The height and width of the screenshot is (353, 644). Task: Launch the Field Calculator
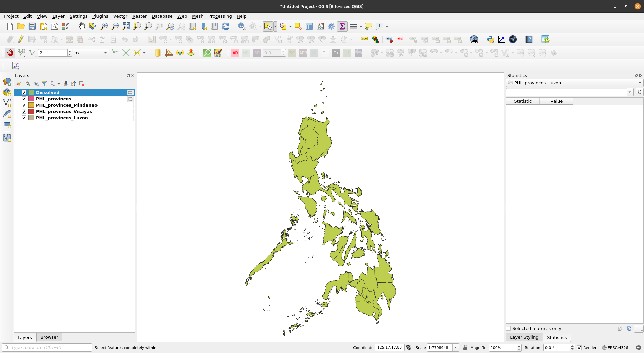(320, 26)
